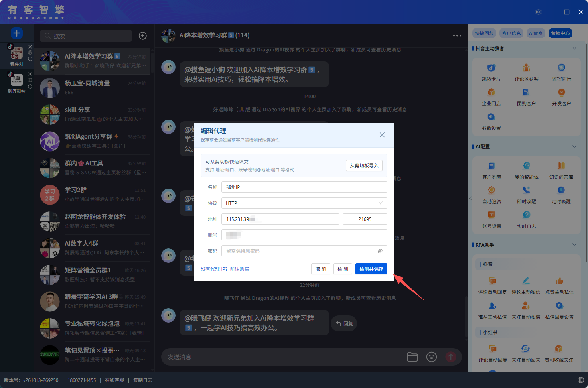Click the add-chat plus circle beside search
This screenshot has width=588, height=388.
[142, 36]
